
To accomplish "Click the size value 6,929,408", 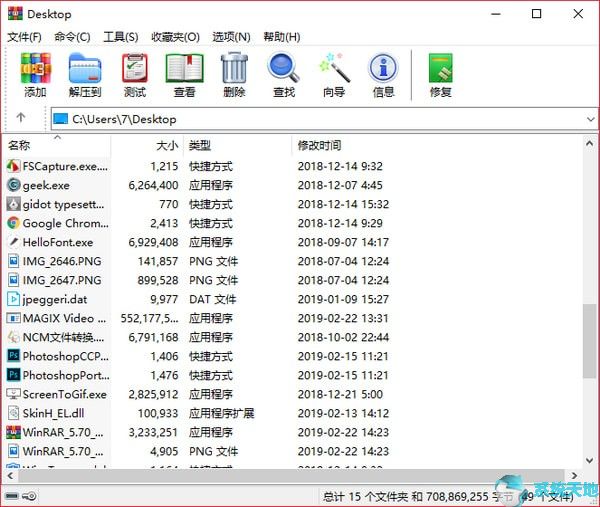I will 153,242.
